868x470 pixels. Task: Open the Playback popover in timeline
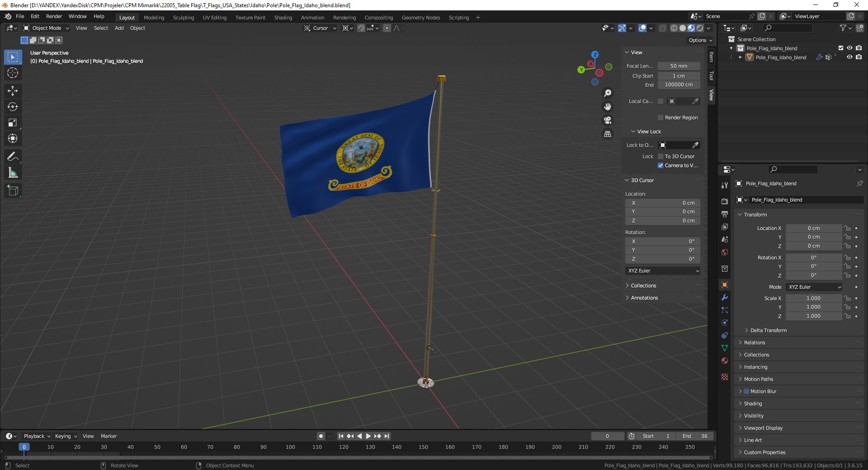(x=37, y=436)
